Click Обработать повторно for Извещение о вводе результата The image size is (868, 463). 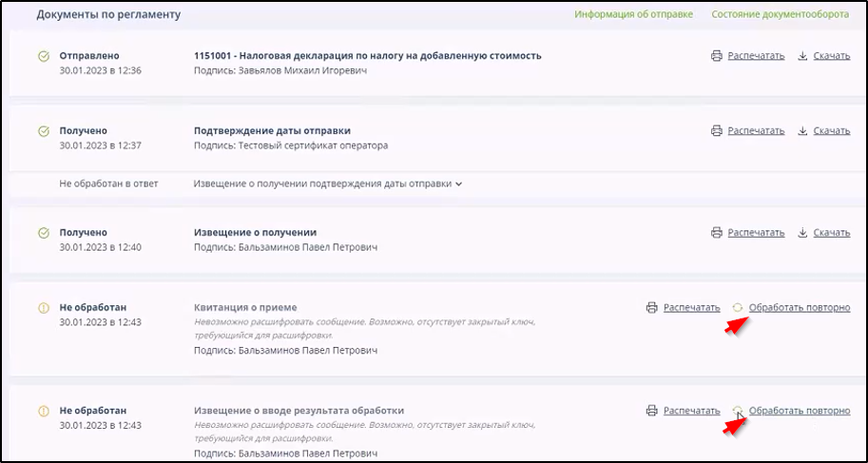pyautogui.click(x=799, y=411)
